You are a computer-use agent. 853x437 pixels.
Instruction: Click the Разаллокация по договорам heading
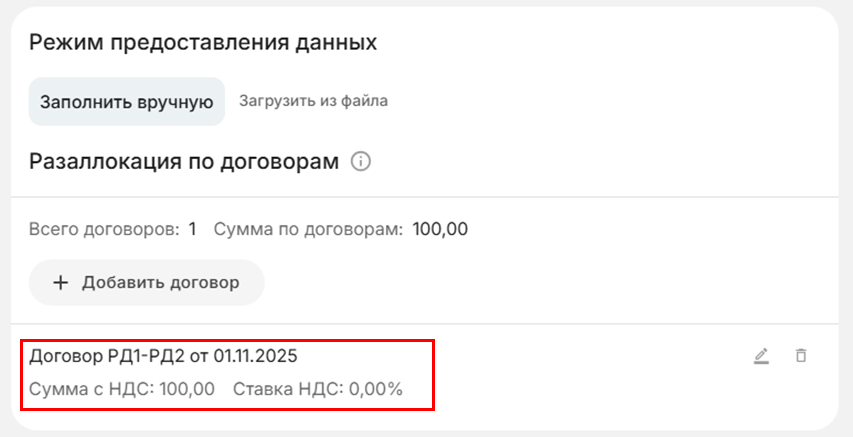tap(185, 161)
